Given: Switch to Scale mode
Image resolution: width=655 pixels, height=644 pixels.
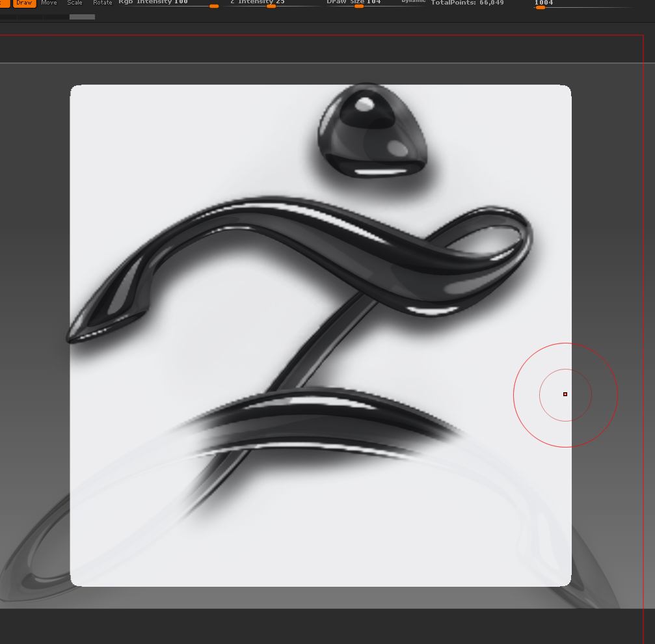Looking at the screenshot, I should tap(75, 3).
